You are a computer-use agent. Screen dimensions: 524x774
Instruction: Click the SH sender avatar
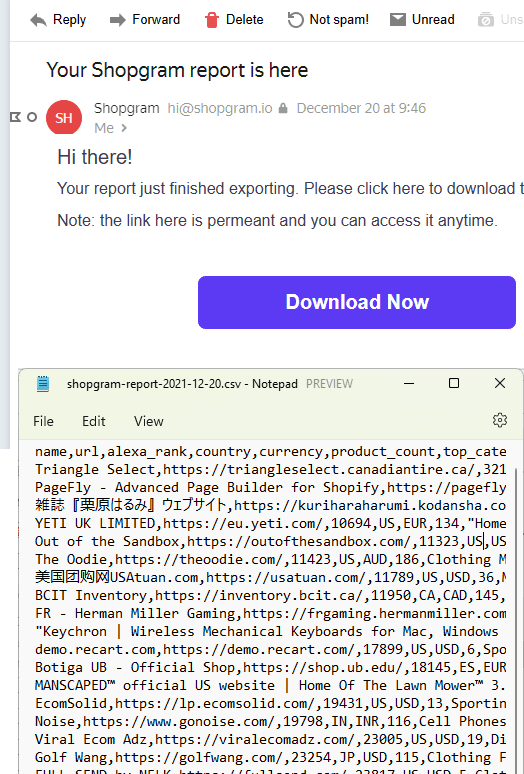[x=64, y=117]
